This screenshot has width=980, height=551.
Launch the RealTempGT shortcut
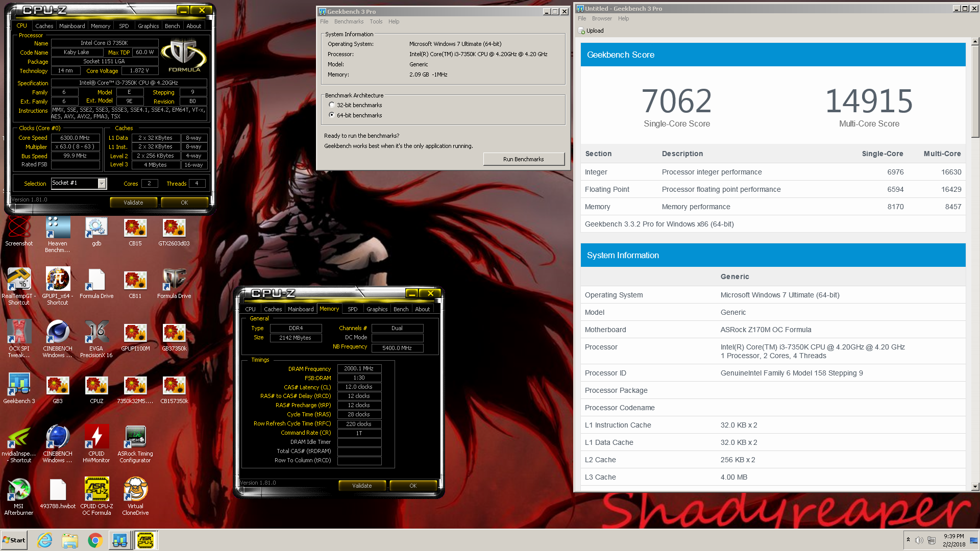[19, 287]
